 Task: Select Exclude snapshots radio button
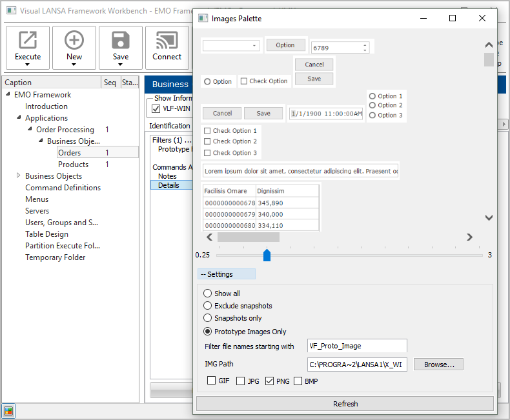(x=207, y=306)
